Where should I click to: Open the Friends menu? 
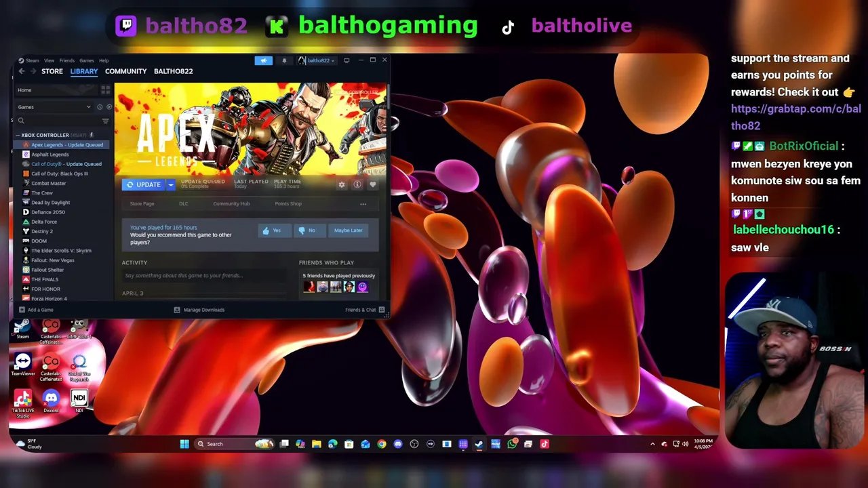coord(66,60)
